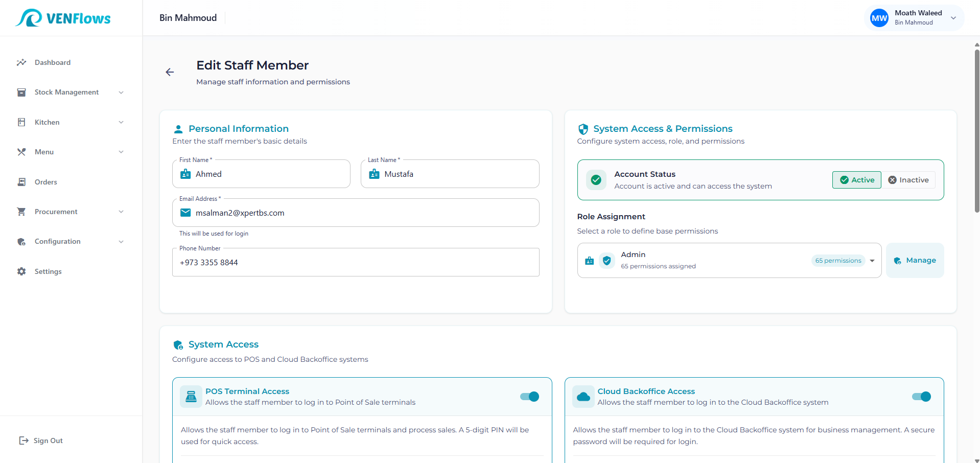This screenshot has width=980, height=463.
Task: Click the Manage role button
Action: coord(915,261)
